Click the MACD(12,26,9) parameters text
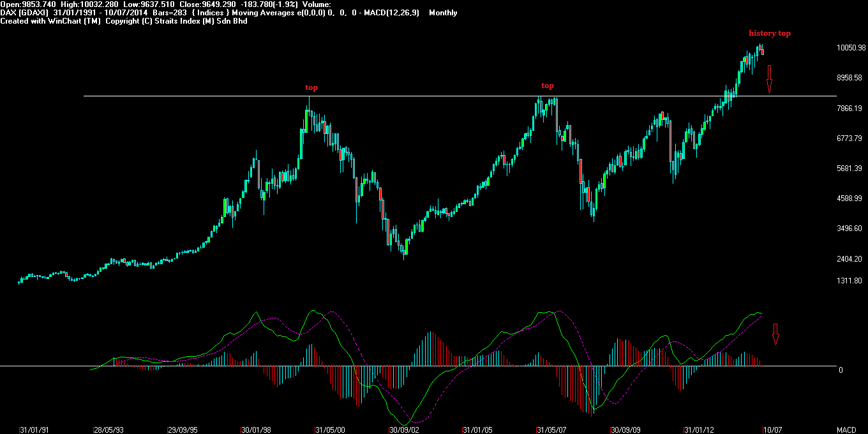Image resolution: width=868 pixels, height=434 pixels. [x=391, y=13]
